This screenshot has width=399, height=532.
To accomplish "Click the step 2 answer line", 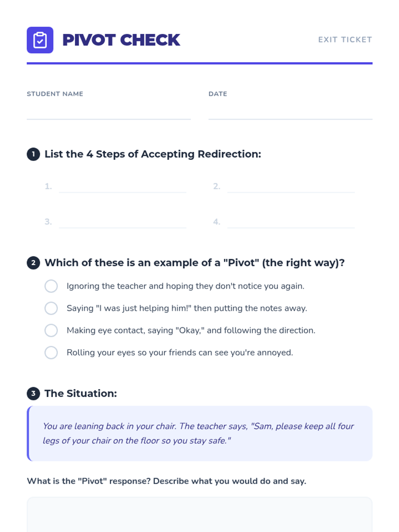I will coord(291,187).
